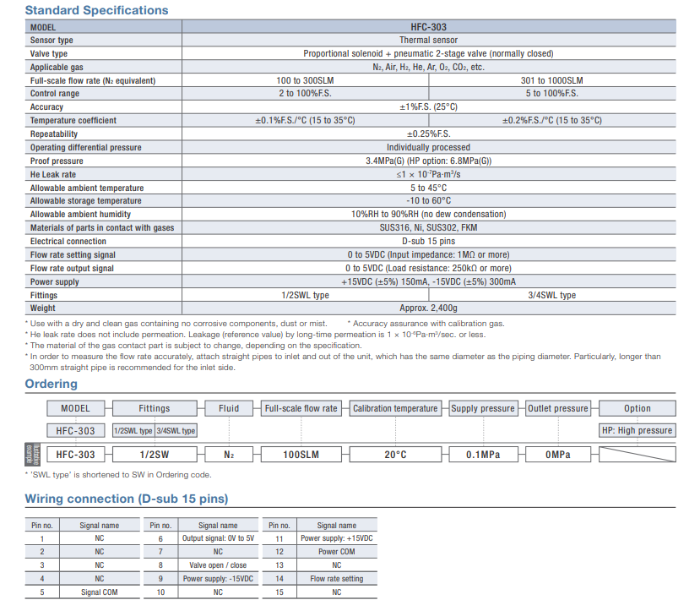The image size is (700, 600).
Task: Click the 'Thermal sensor' value
Action: pyautogui.click(x=429, y=41)
